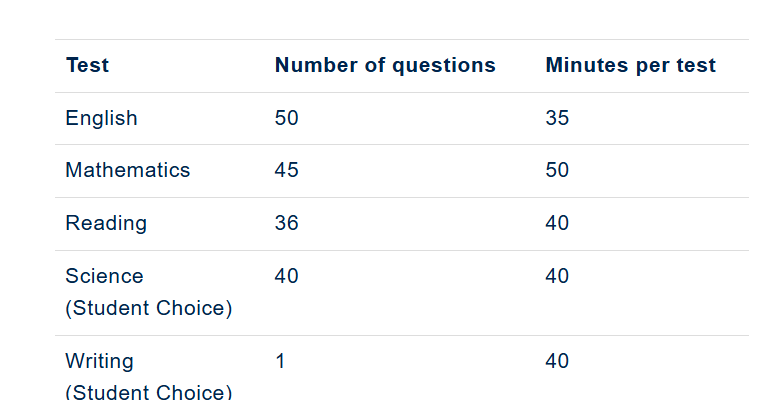Viewport: 770px width, 400px height.
Task: Click the Science row minutes value
Action: tap(557, 276)
